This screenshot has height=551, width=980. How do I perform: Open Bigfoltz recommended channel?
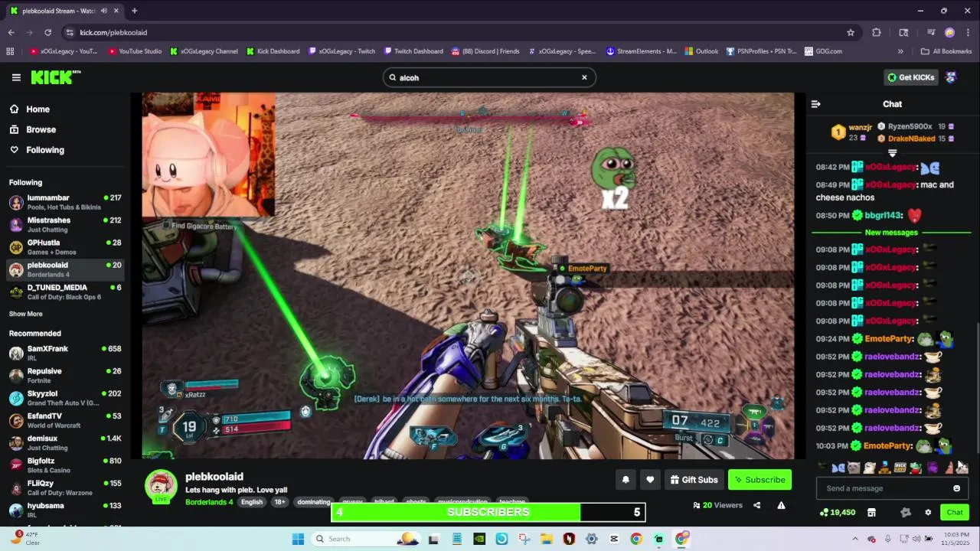point(65,465)
